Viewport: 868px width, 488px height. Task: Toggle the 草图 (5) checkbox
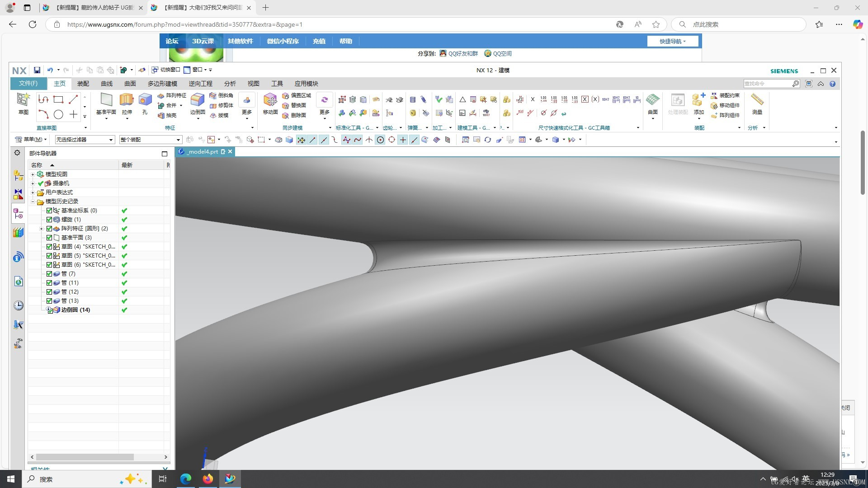[x=49, y=256]
